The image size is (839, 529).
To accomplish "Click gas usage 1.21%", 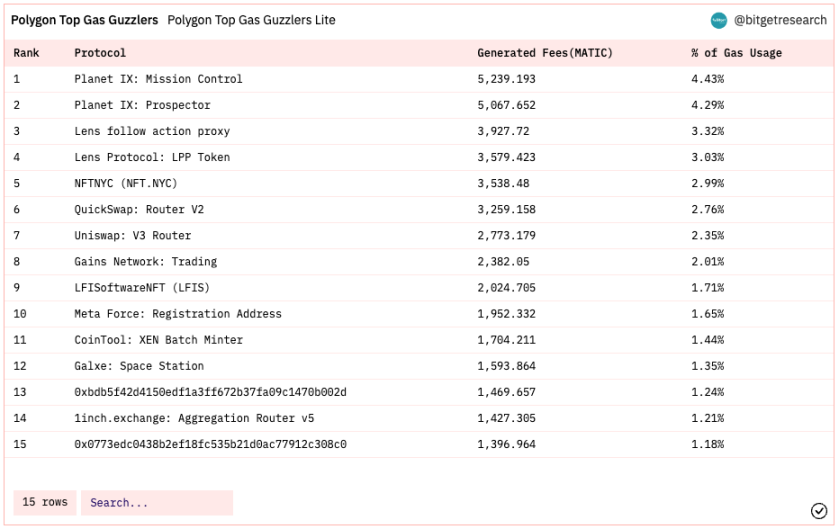I will point(707,418).
